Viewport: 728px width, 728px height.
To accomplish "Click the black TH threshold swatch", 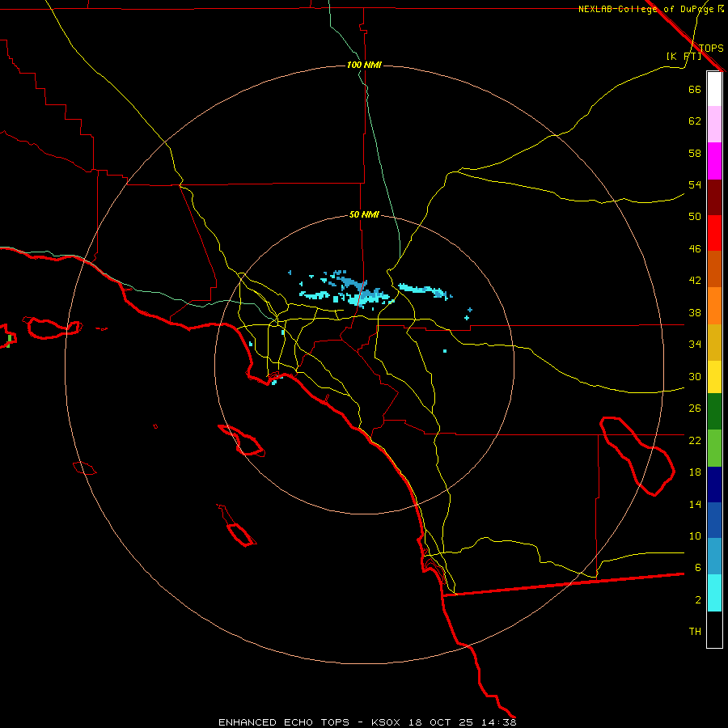I will tap(714, 629).
